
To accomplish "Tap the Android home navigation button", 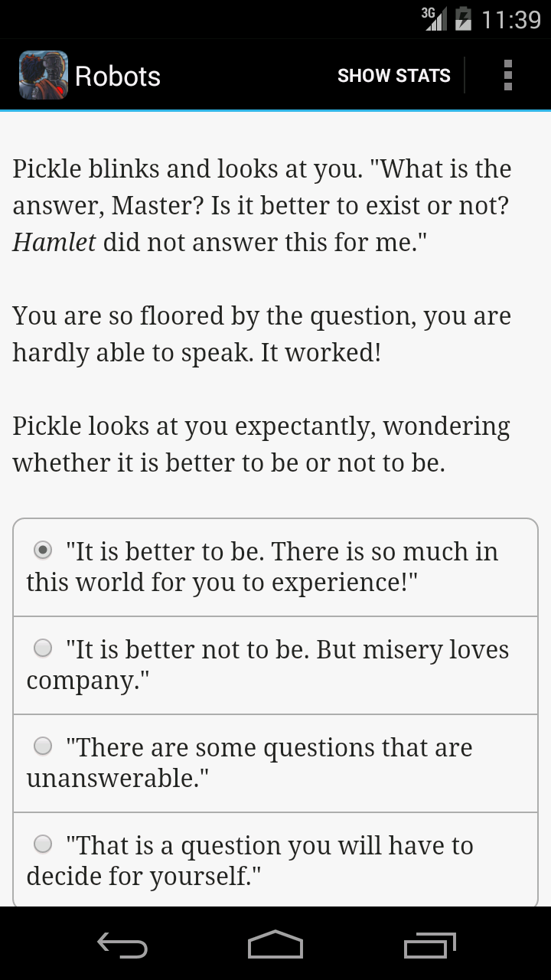I will pyautogui.click(x=275, y=945).
